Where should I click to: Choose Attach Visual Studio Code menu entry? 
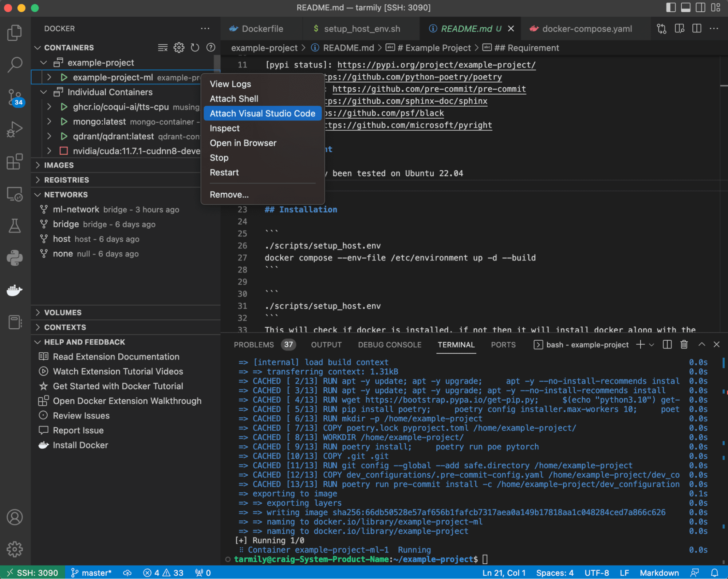(262, 114)
